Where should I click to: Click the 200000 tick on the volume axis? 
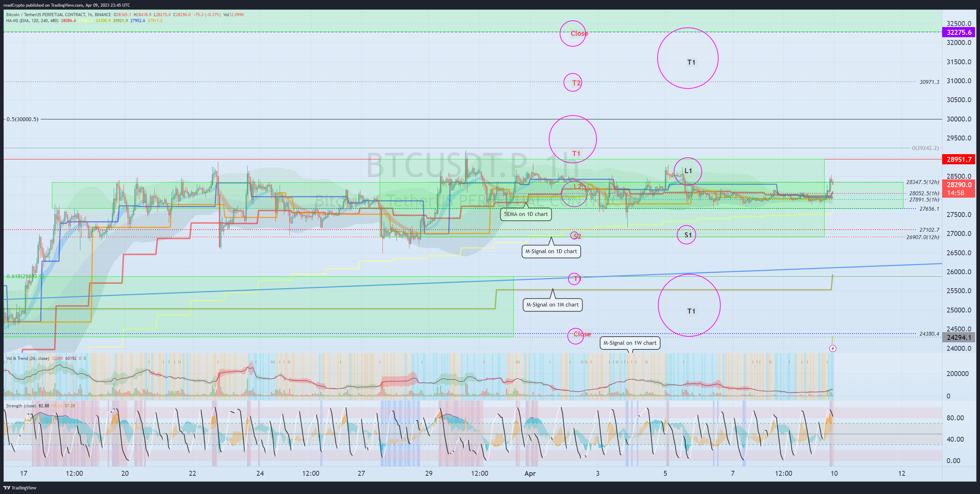coord(957,373)
